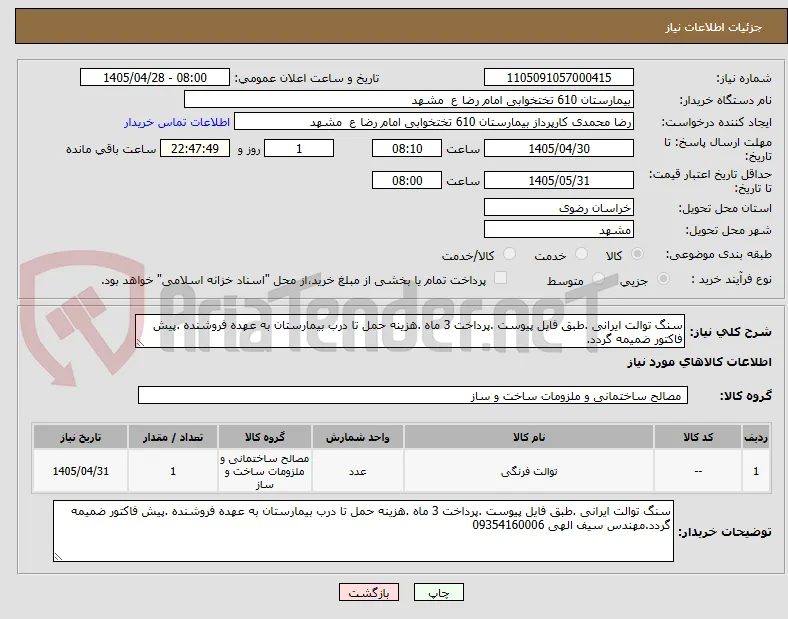
Task: Click the گروه کالا table column header
Action: point(265,437)
